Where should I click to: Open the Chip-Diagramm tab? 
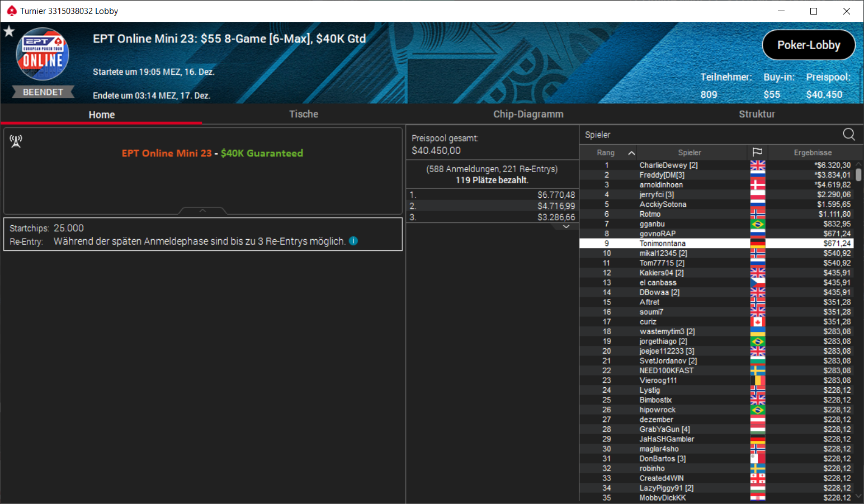[528, 114]
